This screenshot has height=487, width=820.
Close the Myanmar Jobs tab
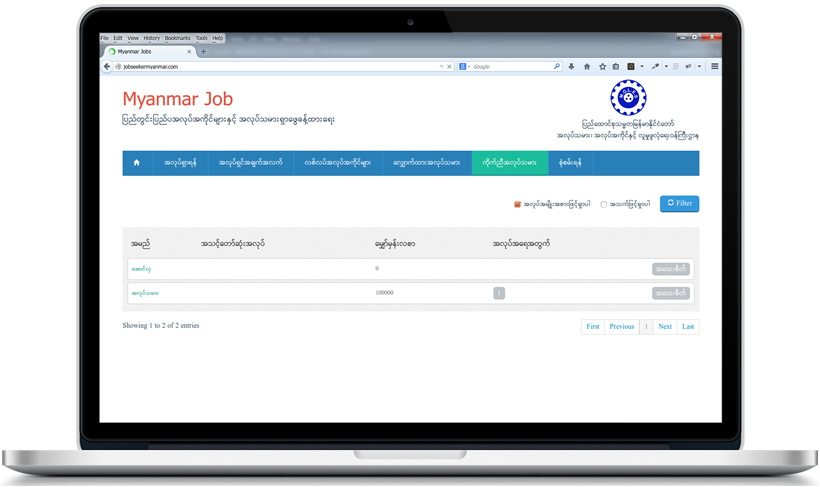pos(189,52)
